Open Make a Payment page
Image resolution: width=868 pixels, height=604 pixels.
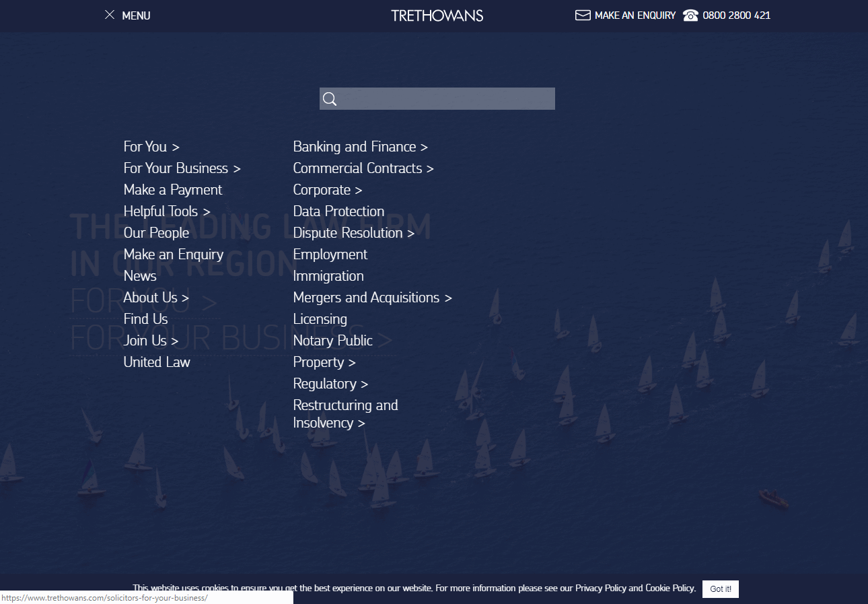coord(172,190)
